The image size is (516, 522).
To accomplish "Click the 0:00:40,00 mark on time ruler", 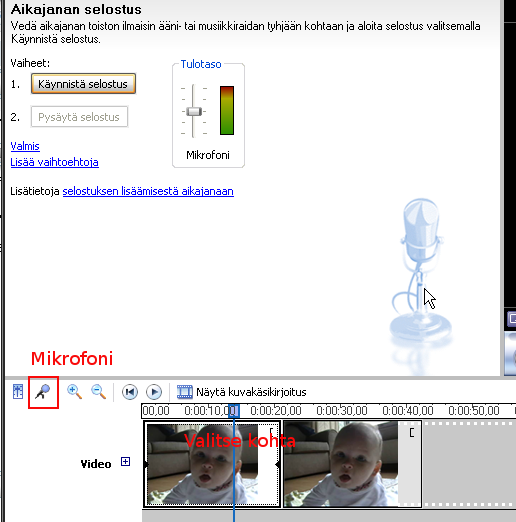I will click(x=408, y=411).
